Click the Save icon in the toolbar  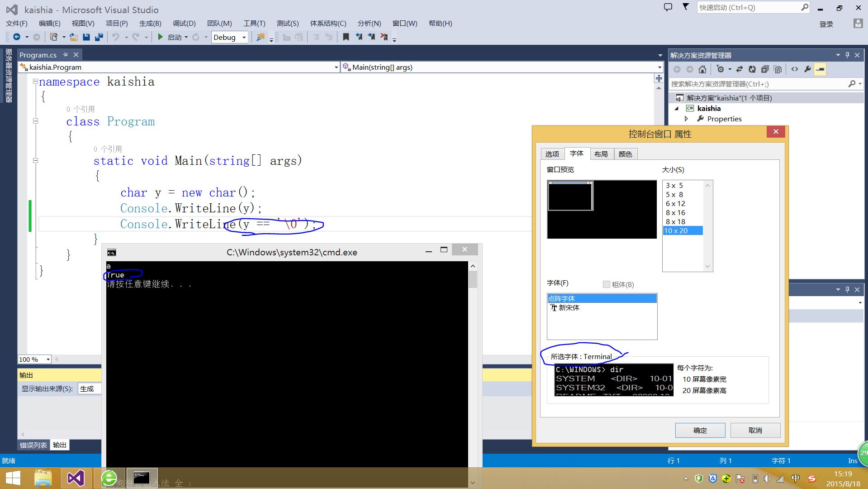tap(86, 37)
